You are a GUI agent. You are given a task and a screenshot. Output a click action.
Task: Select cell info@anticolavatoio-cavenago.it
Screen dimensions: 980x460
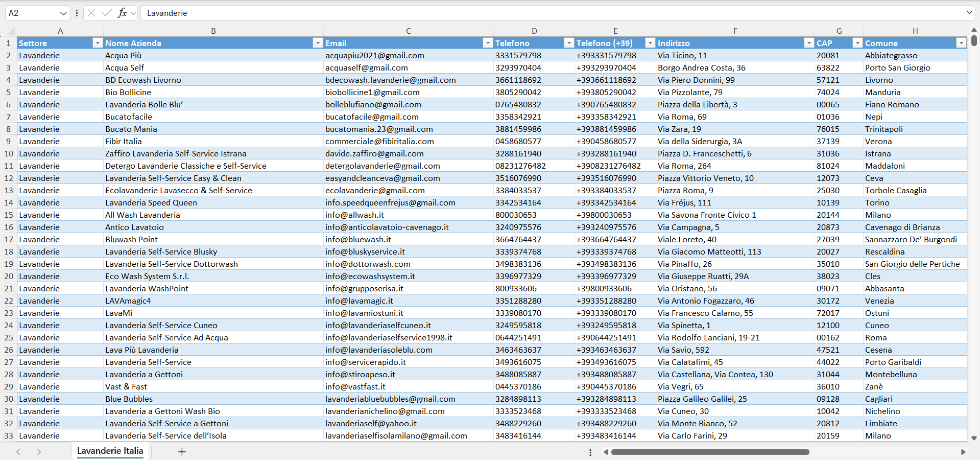(409, 227)
